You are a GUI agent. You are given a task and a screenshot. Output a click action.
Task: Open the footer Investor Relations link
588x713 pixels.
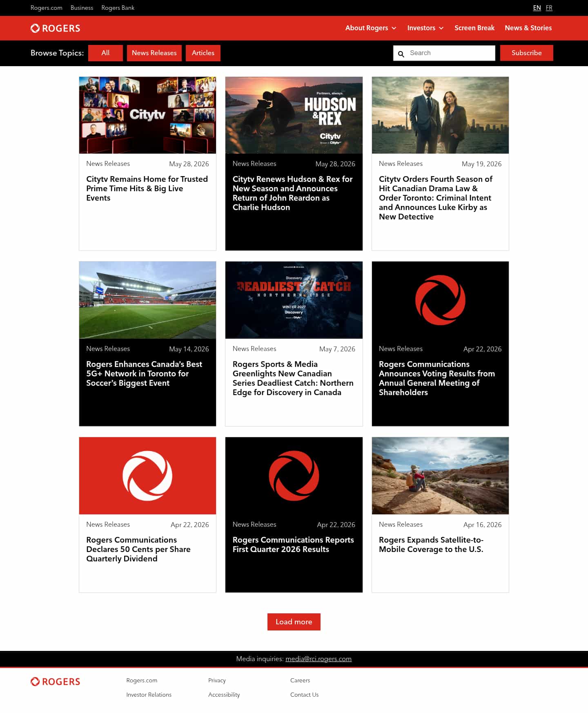(x=149, y=695)
